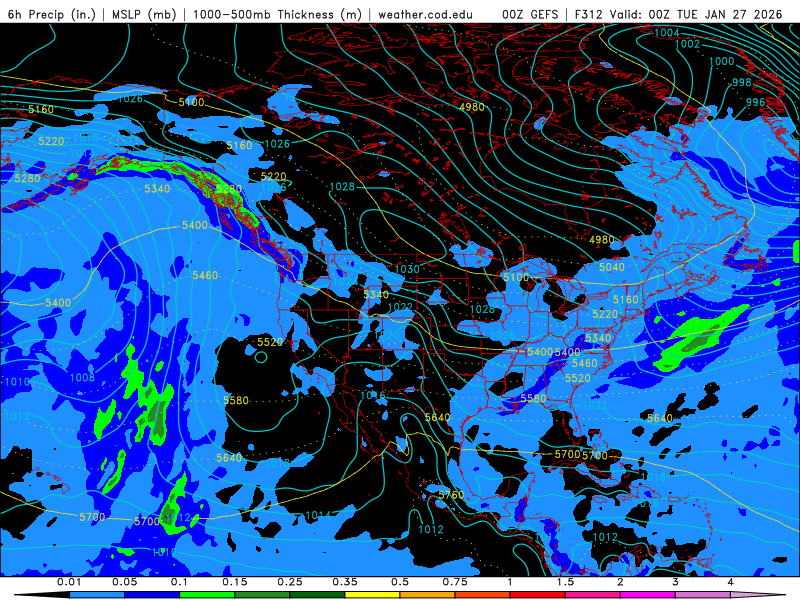Click the 0.15 value on precipitation scale
800x600 pixels.
click(x=235, y=582)
